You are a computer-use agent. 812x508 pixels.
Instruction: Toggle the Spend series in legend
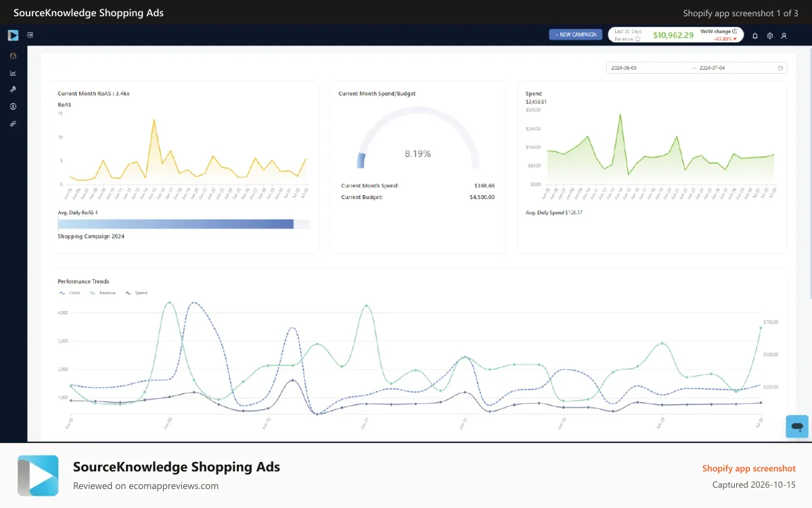136,293
